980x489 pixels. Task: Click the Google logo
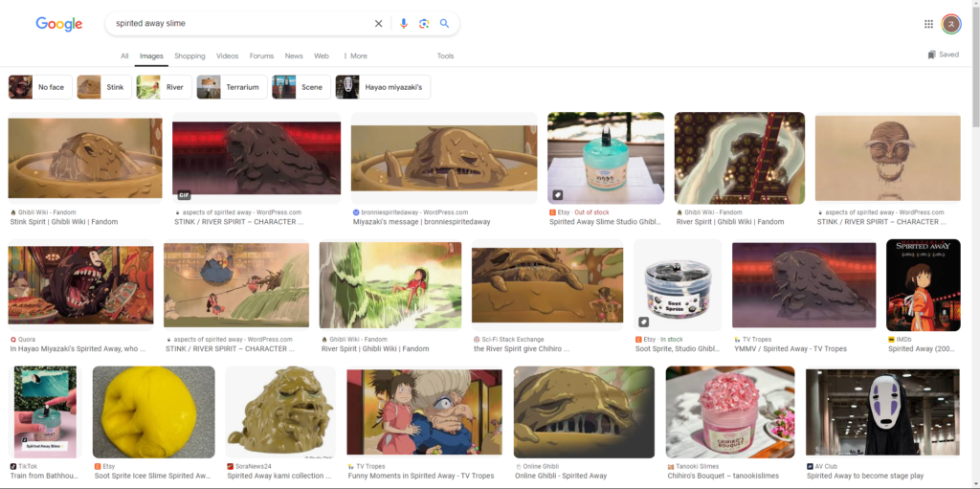click(x=58, y=24)
